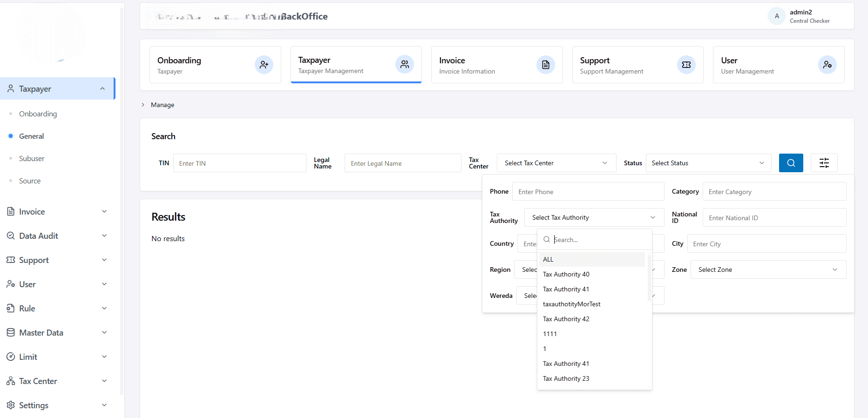
Task: Click the Support Management ticket icon
Action: pyautogui.click(x=686, y=65)
